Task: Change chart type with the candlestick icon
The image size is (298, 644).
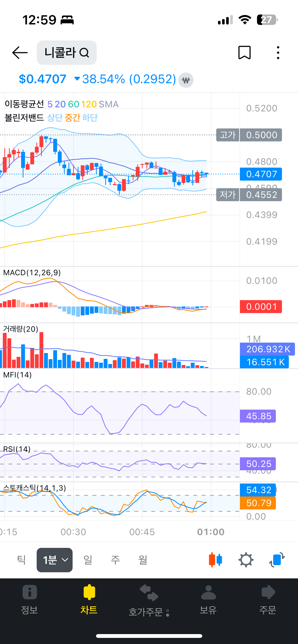Action: tap(215, 560)
